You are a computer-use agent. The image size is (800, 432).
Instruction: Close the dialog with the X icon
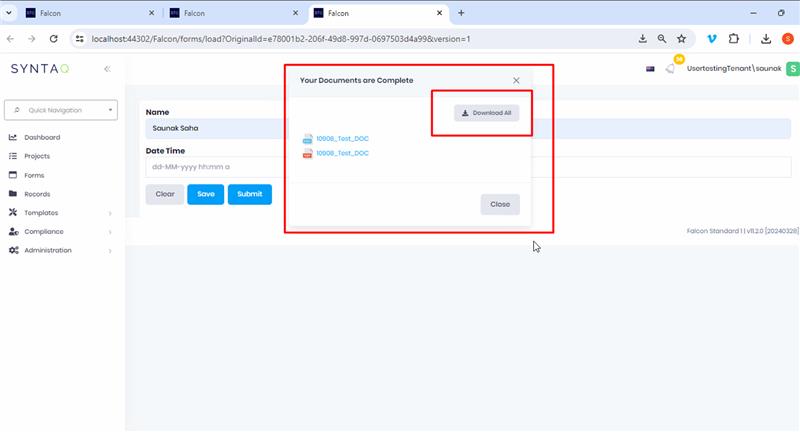tap(516, 80)
